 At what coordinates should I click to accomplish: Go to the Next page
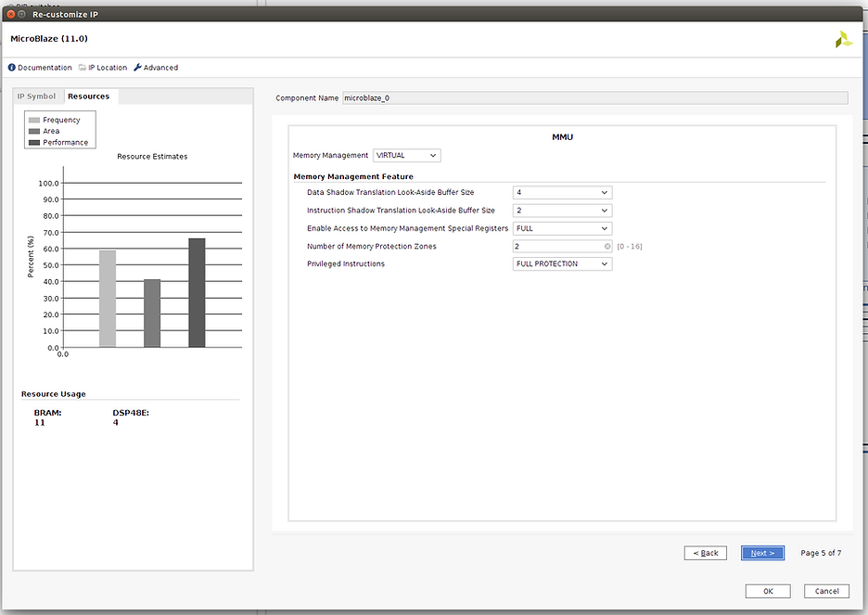click(x=762, y=553)
